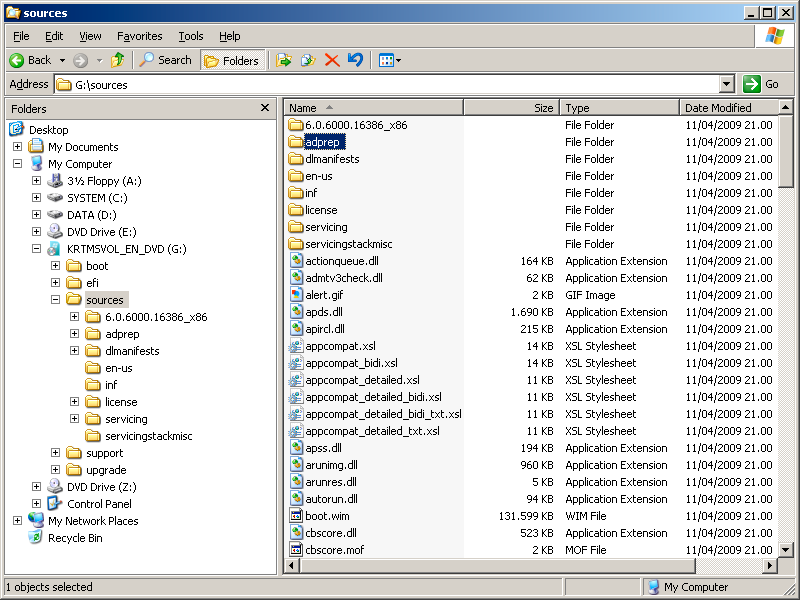This screenshot has height=600, width=800.
Task: Select the en-us folder icon in file list
Action: click(296, 176)
